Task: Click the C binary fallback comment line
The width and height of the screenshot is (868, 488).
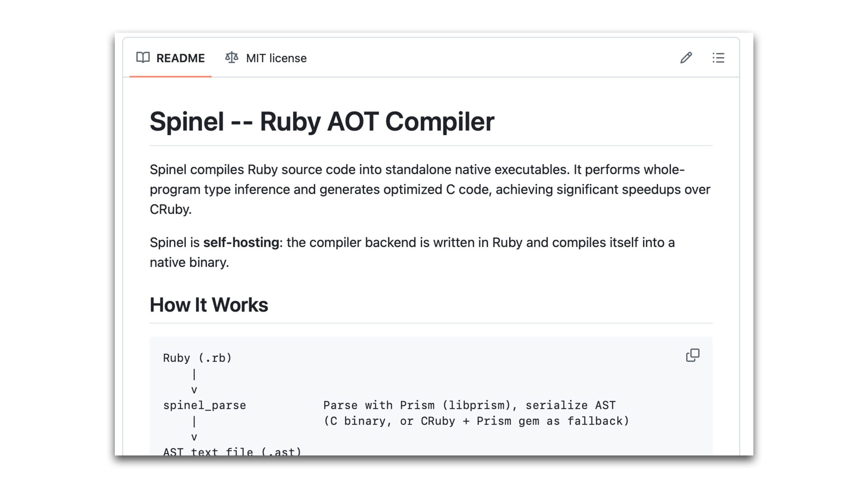Action: tap(476, 421)
